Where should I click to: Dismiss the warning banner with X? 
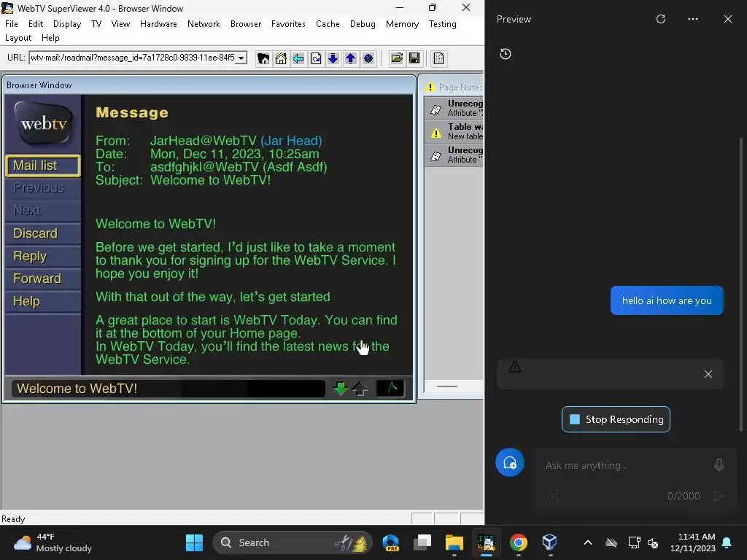[708, 374]
